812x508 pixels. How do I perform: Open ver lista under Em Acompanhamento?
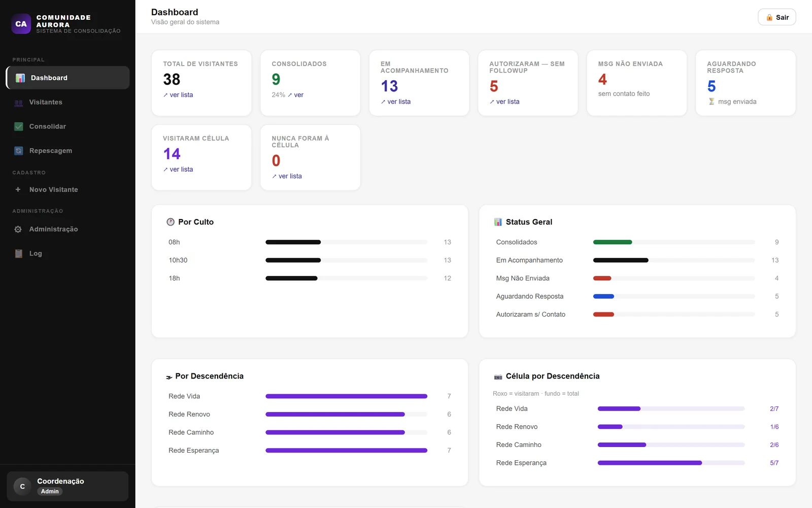click(396, 102)
